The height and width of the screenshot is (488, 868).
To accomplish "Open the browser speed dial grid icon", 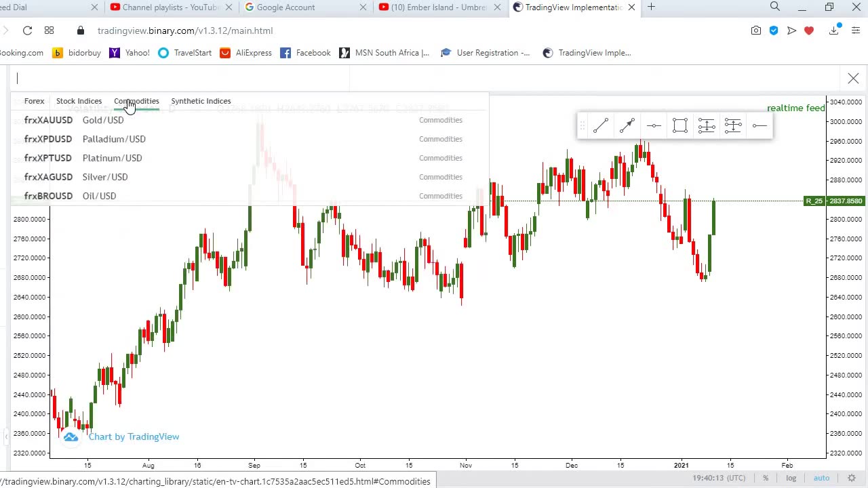I will coord(49,30).
